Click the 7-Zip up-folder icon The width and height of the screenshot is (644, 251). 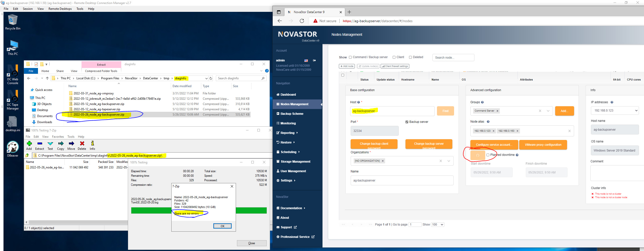[x=27, y=155]
